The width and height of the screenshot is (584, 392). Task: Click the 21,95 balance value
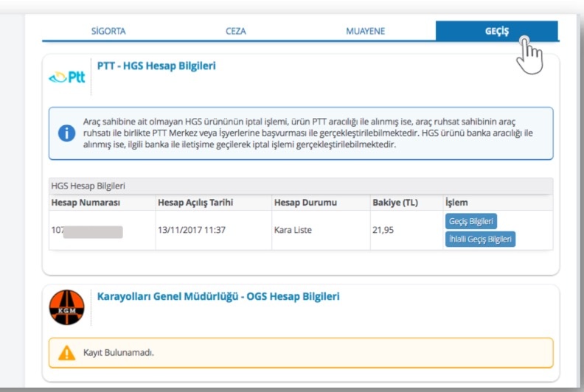pyautogui.click(x=383, y=230)
